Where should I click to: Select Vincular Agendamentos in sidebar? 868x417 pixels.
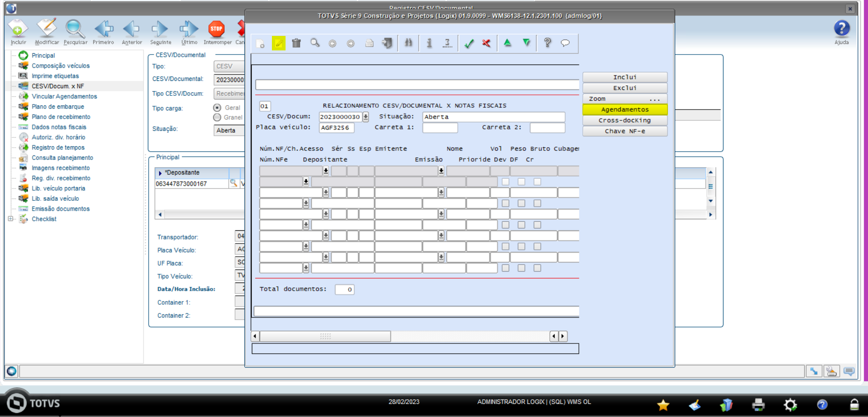click(64, 96)
